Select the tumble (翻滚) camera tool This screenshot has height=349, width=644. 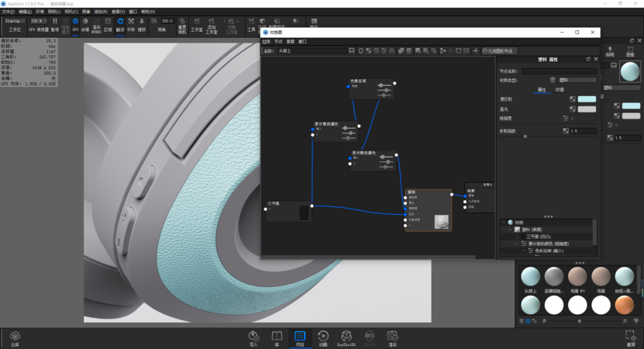120,24
